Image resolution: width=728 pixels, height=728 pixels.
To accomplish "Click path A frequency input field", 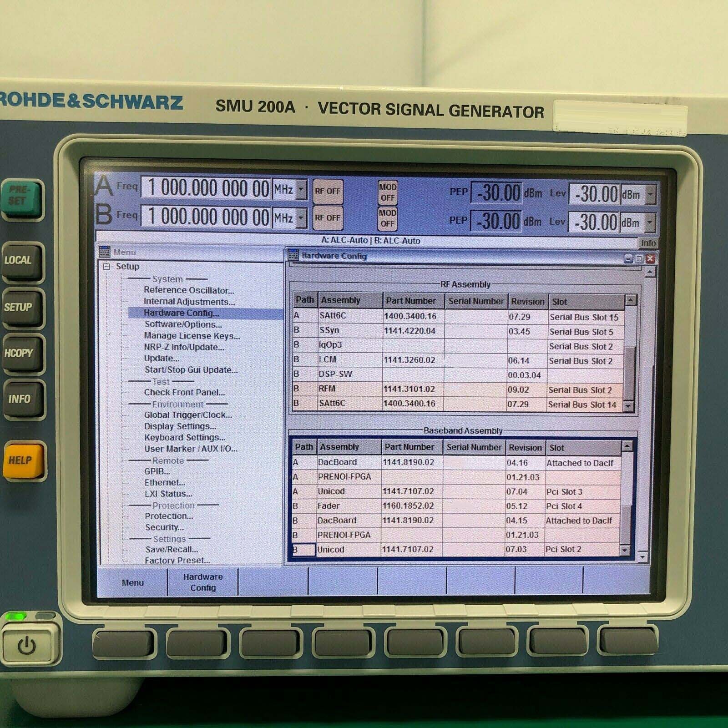I will point(206,188).
